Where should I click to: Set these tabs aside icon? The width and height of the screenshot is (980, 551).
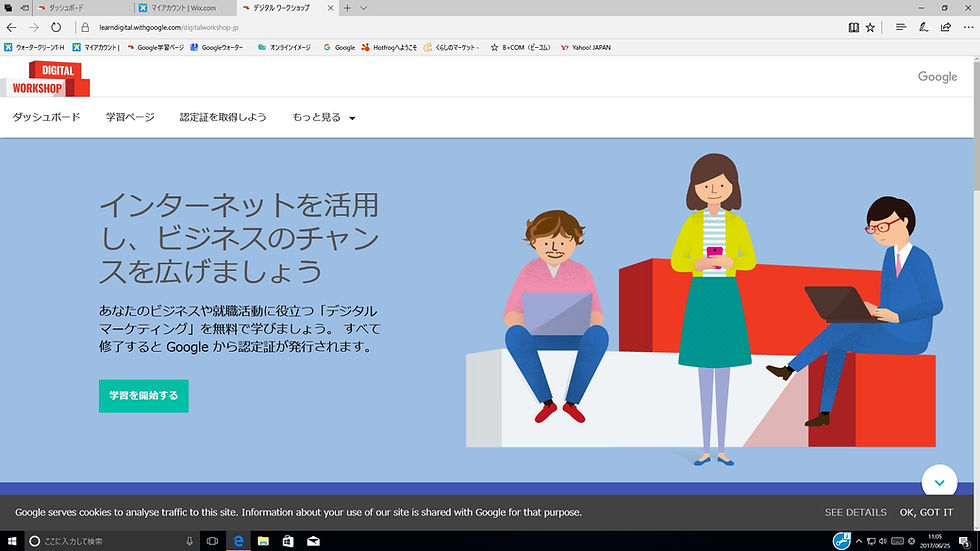click(x=24, y=8)
